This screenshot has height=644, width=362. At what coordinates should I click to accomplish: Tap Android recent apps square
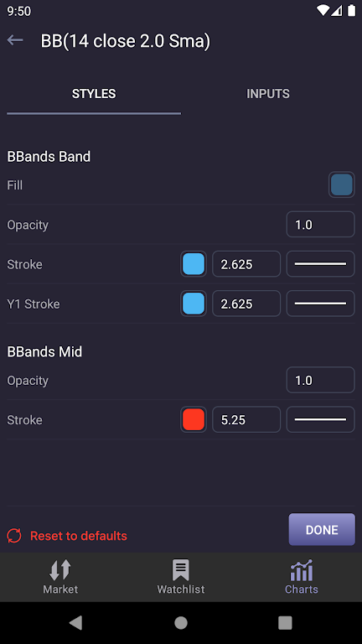point(285,623)
